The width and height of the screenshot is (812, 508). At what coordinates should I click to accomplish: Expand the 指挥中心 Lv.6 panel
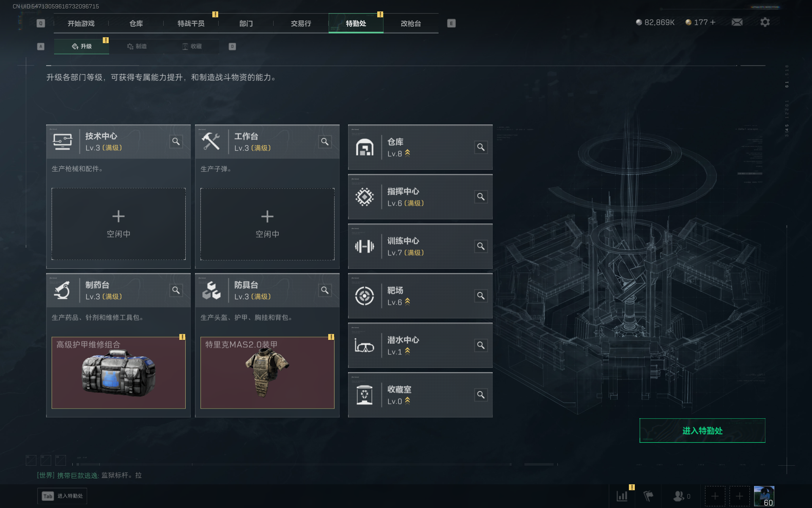[x=420, y=197]
